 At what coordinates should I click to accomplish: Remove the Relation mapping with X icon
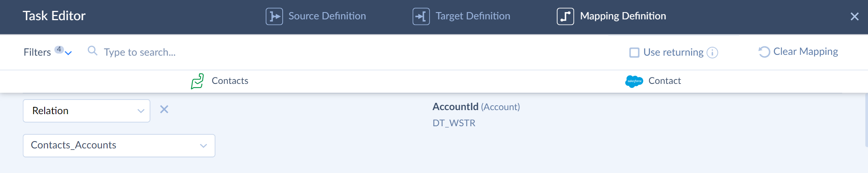pyautogui.click(x=164, y=109)
